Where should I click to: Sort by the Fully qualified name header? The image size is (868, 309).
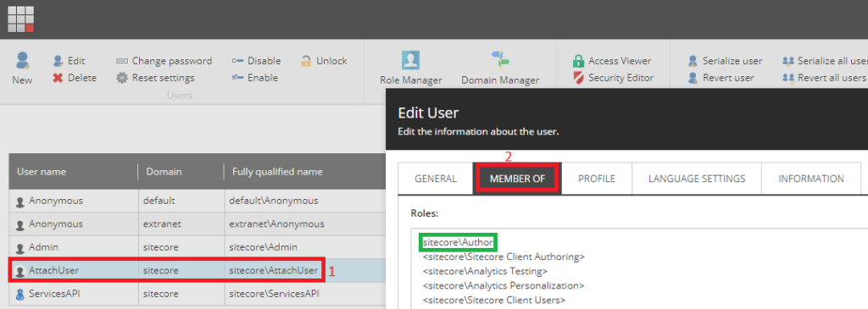coord(277,172)
